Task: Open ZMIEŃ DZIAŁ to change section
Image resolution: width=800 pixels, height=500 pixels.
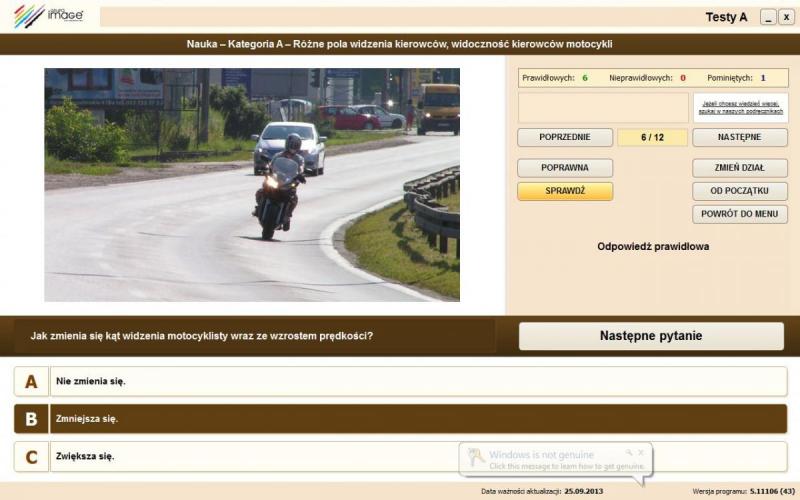Action: 739,168
